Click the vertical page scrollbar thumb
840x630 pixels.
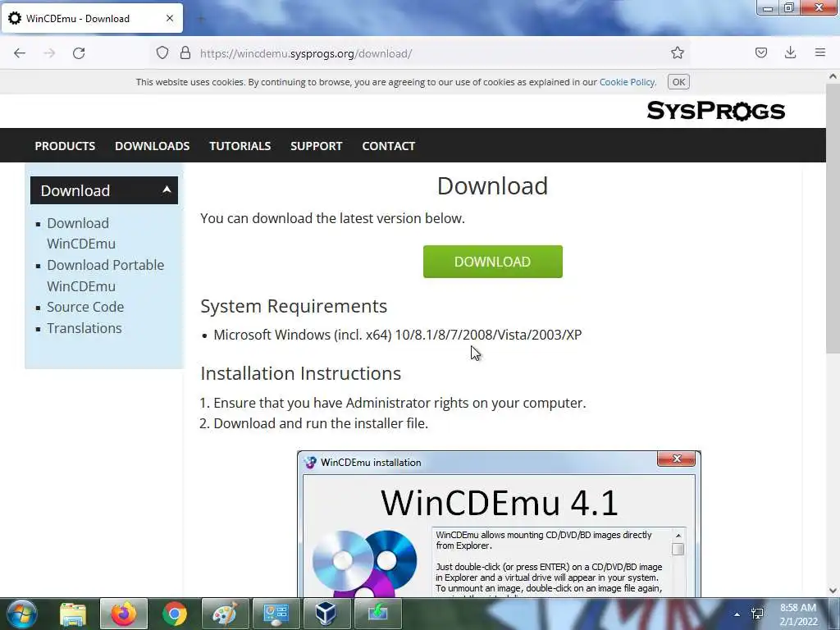(x=833, y=218)
